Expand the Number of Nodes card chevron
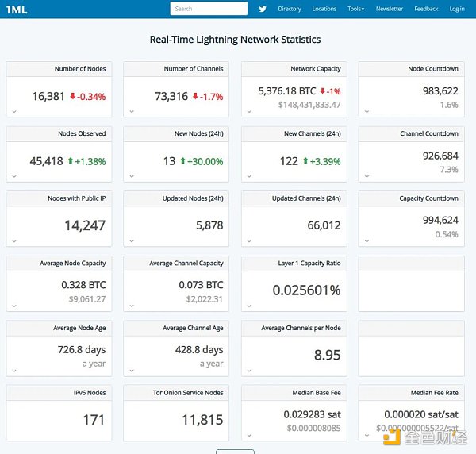The image size is (476, 454). tap(13, 112)
